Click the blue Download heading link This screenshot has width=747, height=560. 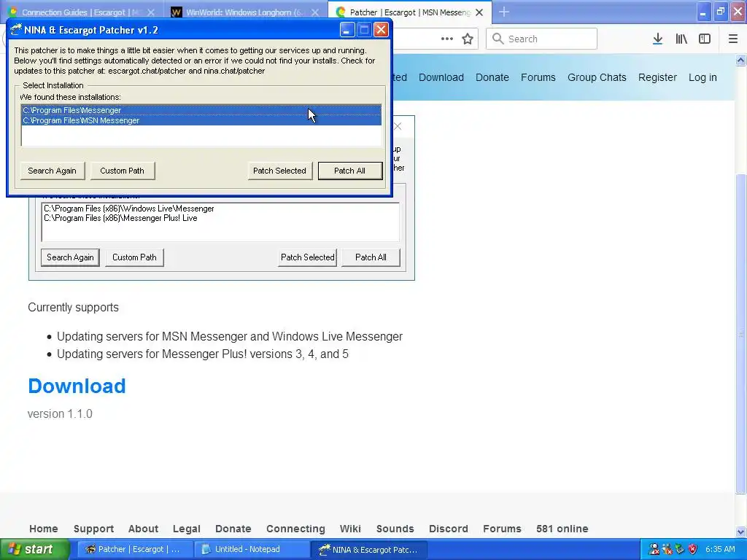point(77,386)
